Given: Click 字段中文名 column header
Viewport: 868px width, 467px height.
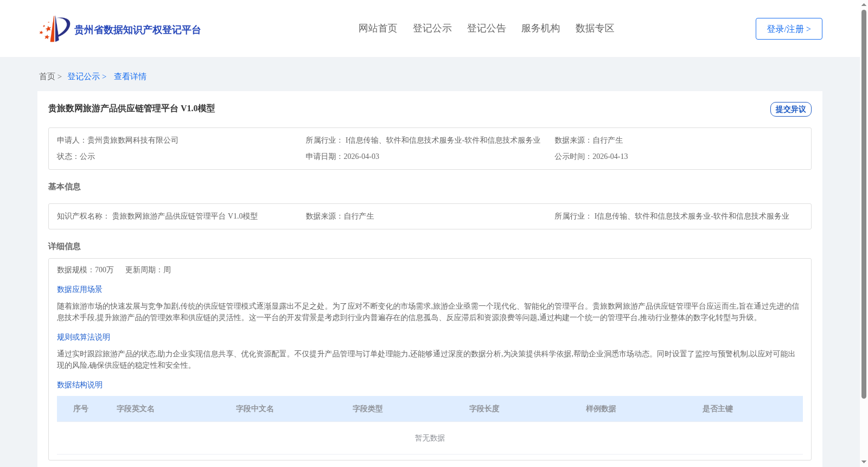Looking at the screenshot, I should pyautogui.click(x=255, y=408).
